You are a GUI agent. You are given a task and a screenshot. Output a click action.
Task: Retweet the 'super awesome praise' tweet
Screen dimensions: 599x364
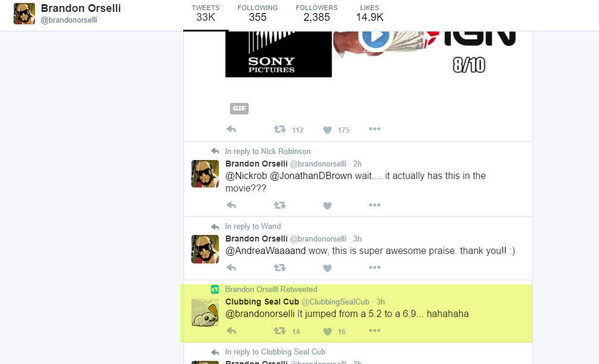[280, 268]
